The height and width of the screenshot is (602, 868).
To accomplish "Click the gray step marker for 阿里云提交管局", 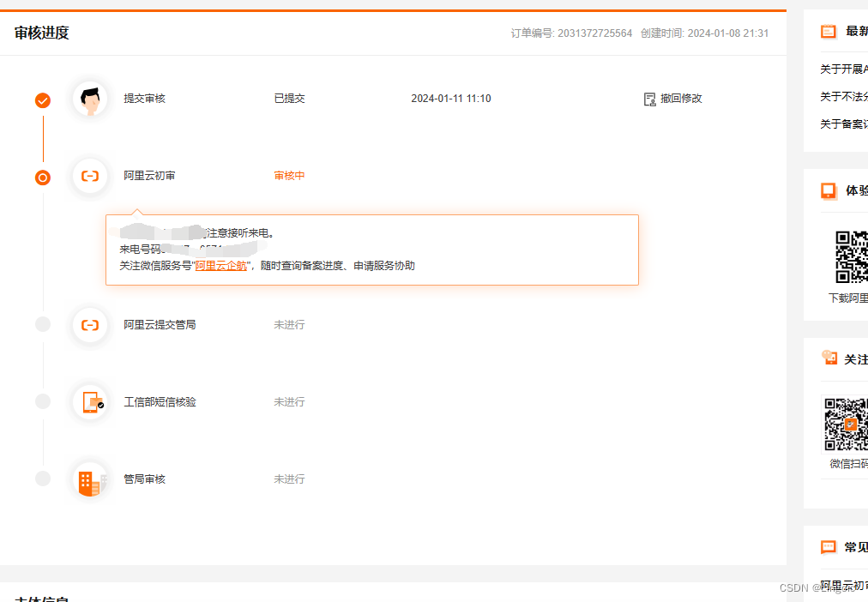I will coord(43,323).
